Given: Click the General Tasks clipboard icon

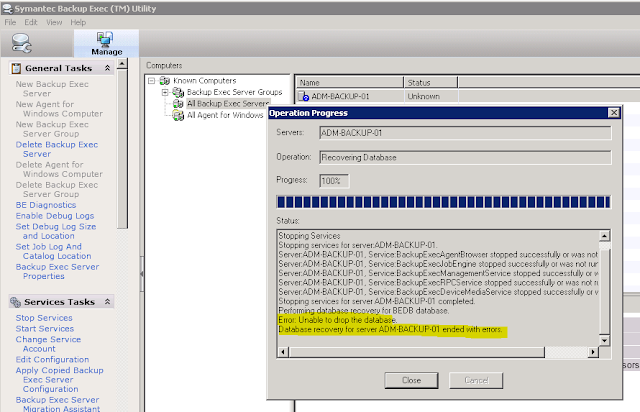Looking at the screenshot, I should [x=16, y=68].
